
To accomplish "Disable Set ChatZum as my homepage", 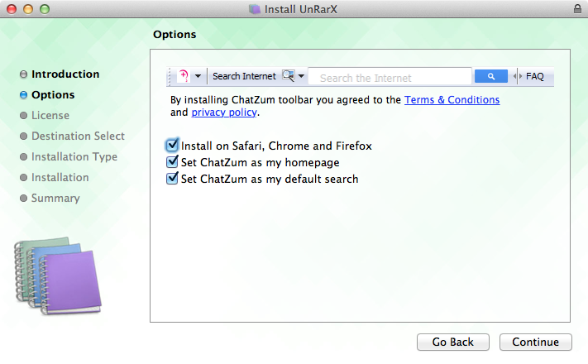I will [173, 162].
